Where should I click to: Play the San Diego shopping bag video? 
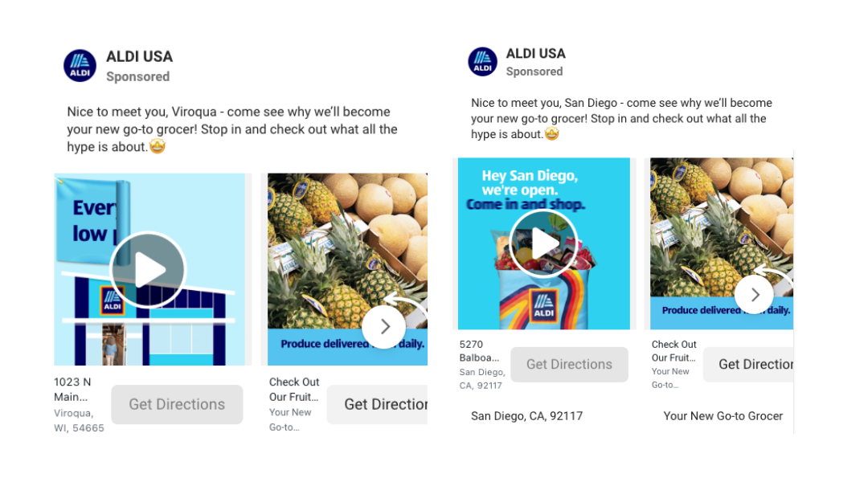tap(543, 243)
